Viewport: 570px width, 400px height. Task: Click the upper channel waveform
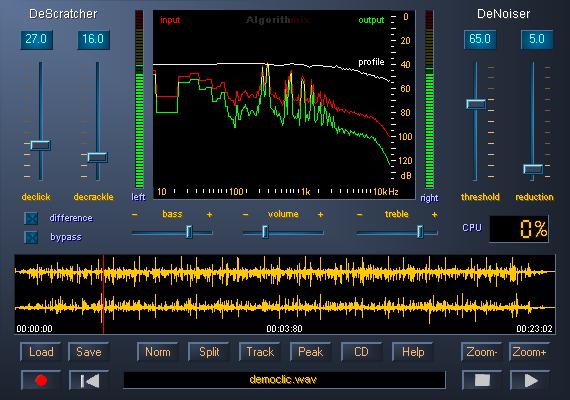pyautogui.click(x=285, y=272)
